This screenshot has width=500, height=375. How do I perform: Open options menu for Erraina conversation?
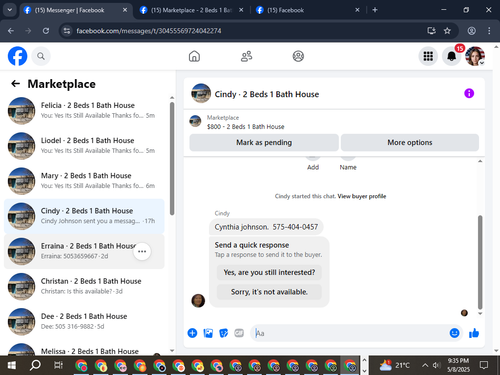(x=142, y=251)
